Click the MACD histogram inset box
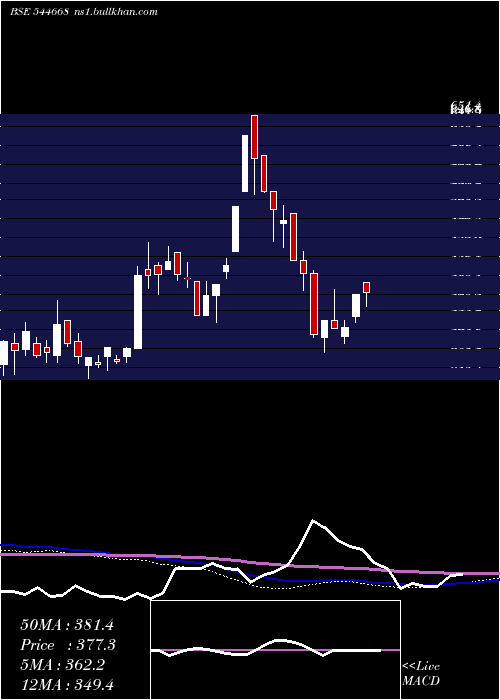Image resolution: width=500 pixels, height=700 pixels. (x=275, y=650)
